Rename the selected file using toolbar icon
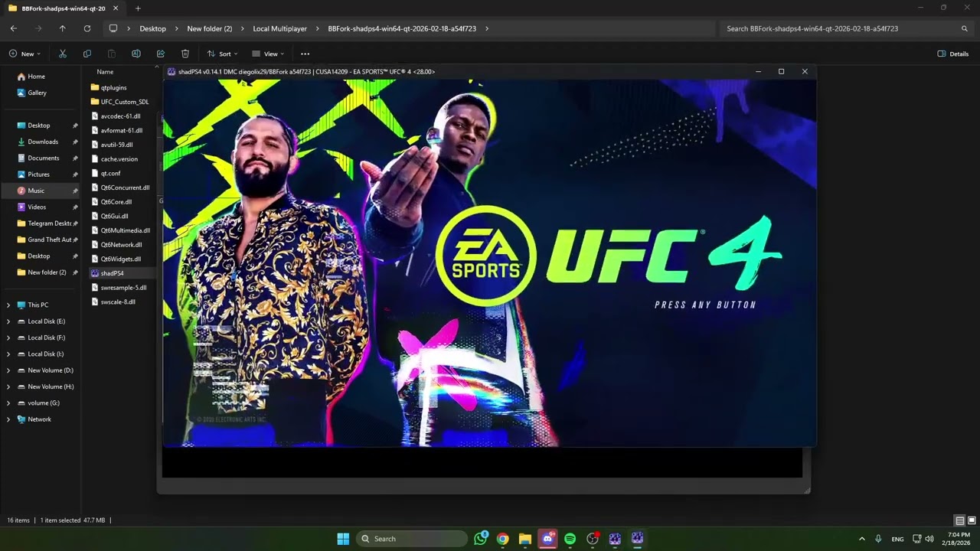Screen dimensions: 980x551 [x=136, y=54]
